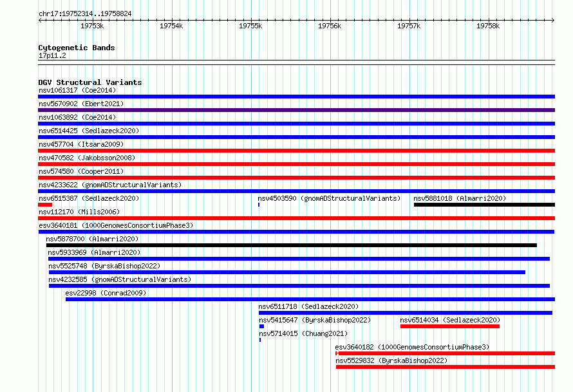573x392 pixels.
Task: Select nsv4503590 (gnomADStructuralVariants) label
Action: [329, 198]
